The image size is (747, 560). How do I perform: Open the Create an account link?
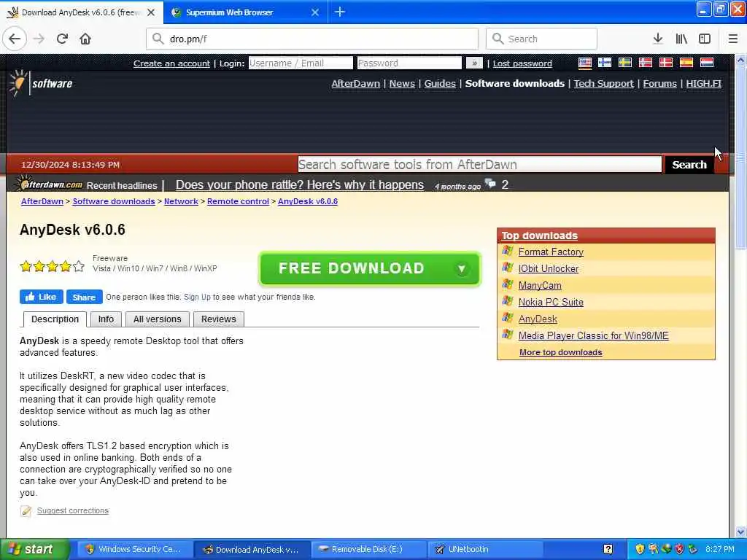pos(171,63)
